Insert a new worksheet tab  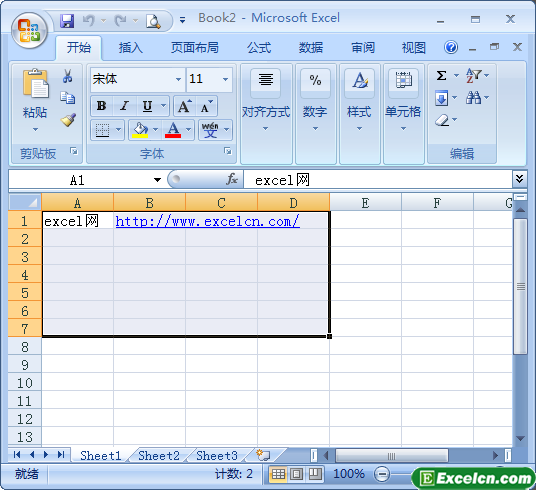(x=264, y=455)
